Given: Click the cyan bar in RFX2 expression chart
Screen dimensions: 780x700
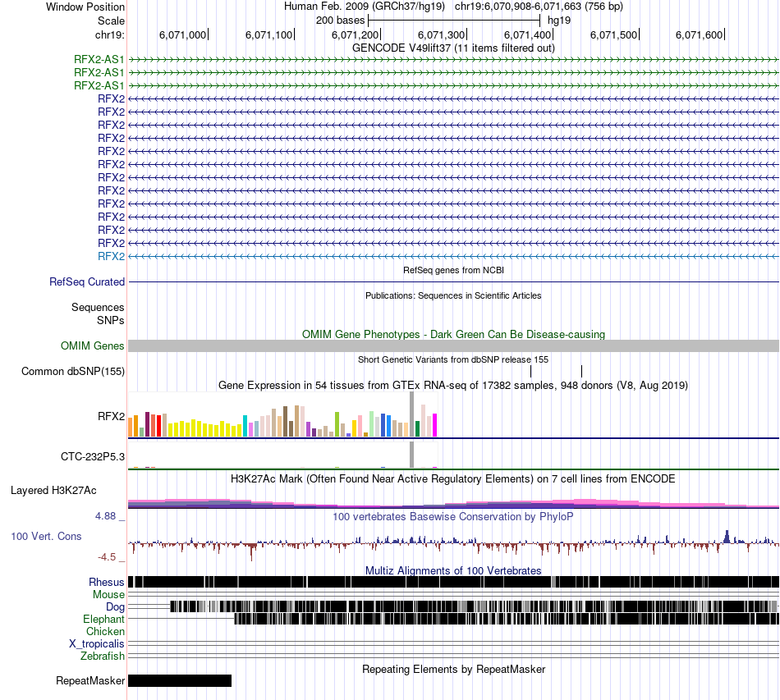Looking at the screenshot, I should pos(245,426).
